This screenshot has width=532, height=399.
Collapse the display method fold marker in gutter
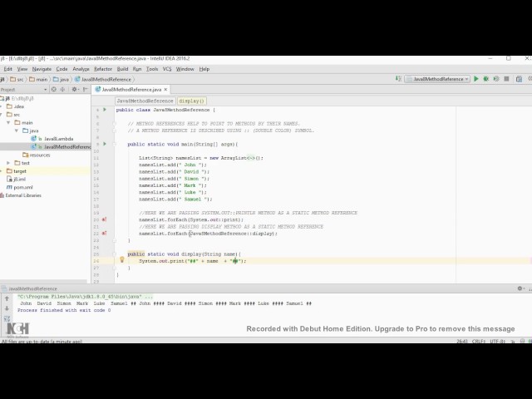coord(115,254)
